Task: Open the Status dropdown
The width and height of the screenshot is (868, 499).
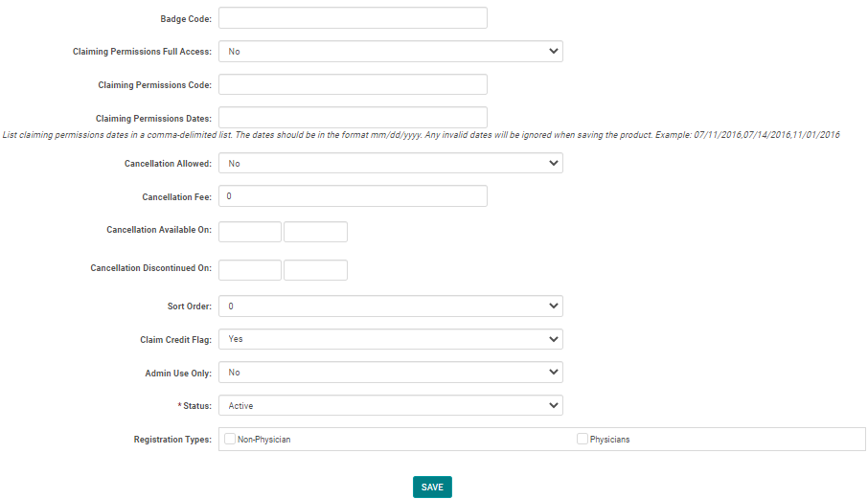Action: pyautogui.click(x=390, y=406)
